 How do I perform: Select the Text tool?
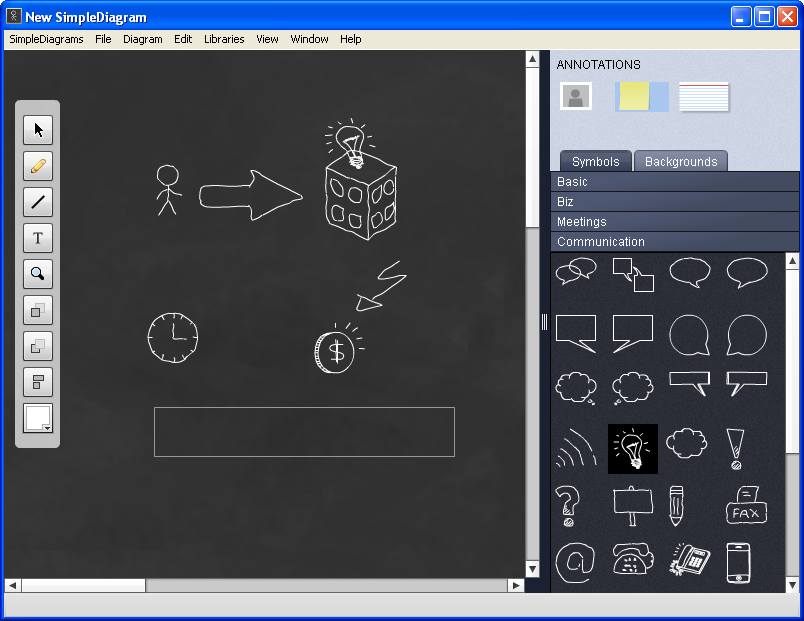(x=38, y=238)
